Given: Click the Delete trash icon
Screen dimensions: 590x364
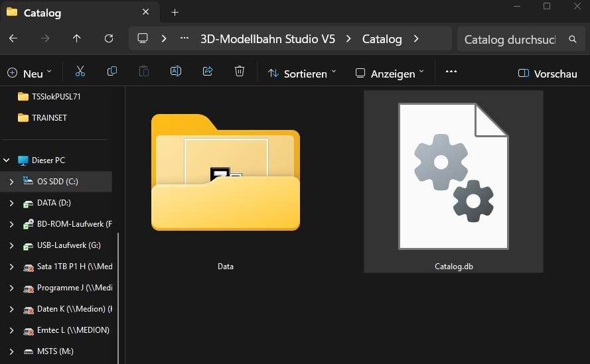Looking at the screenshot, I should 240,72.
